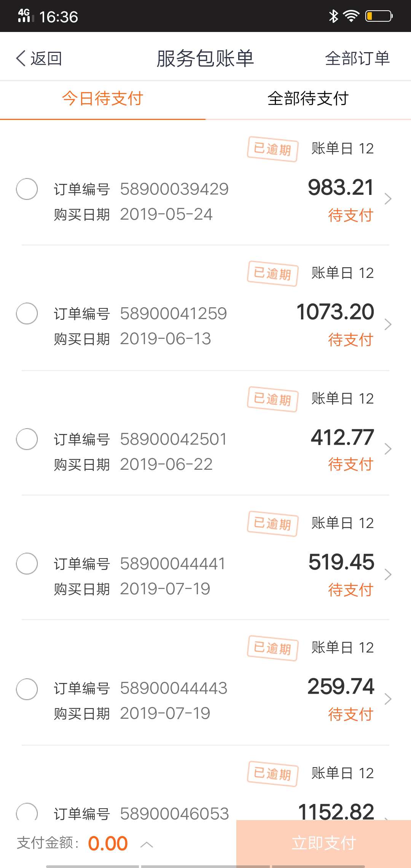Select radio button for order 58900042501
The height and width of the screenshot is (868, 411).
(27, 439)
